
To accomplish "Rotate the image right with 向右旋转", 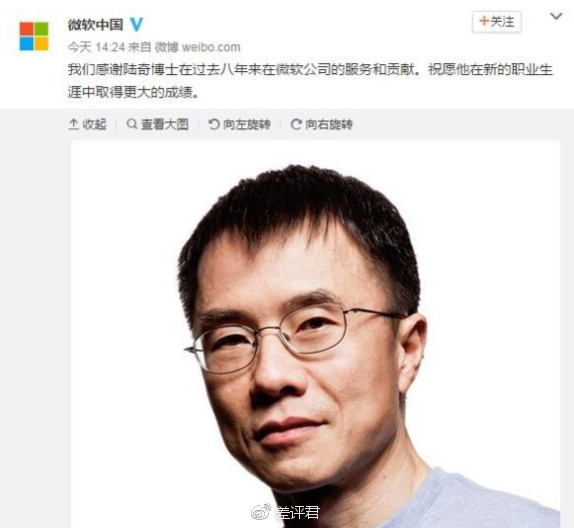I will (321, 124).
